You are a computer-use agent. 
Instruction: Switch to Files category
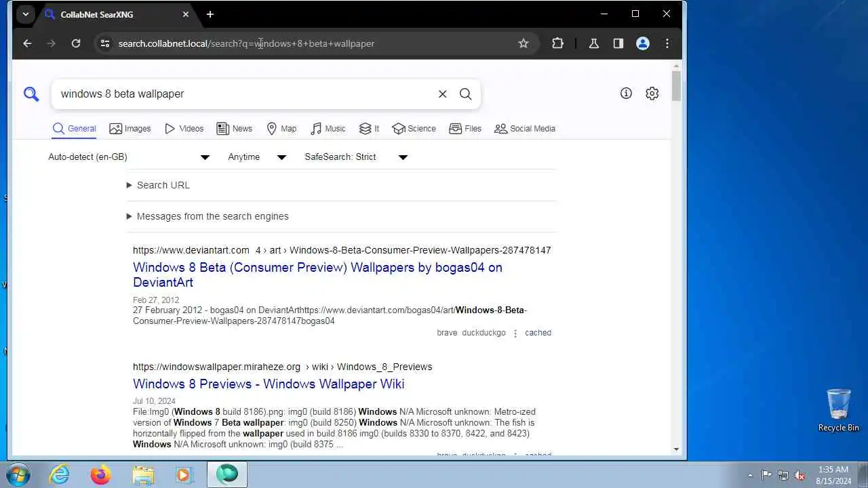point(465,129)
